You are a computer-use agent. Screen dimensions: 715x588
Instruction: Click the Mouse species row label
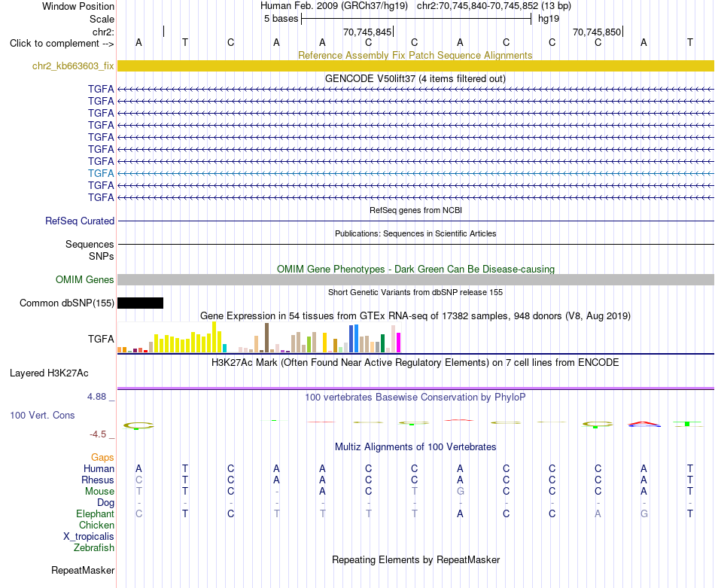point(99,492)
